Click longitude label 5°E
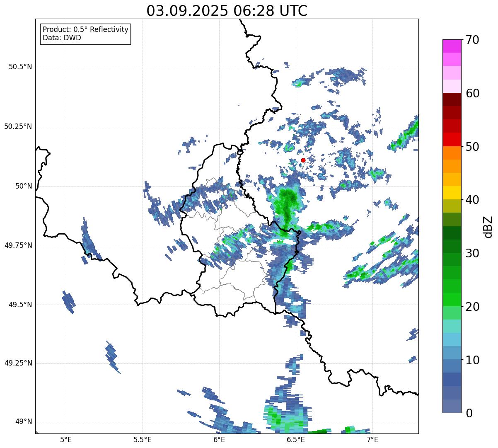Screen dimensions: 498x448 66,439
